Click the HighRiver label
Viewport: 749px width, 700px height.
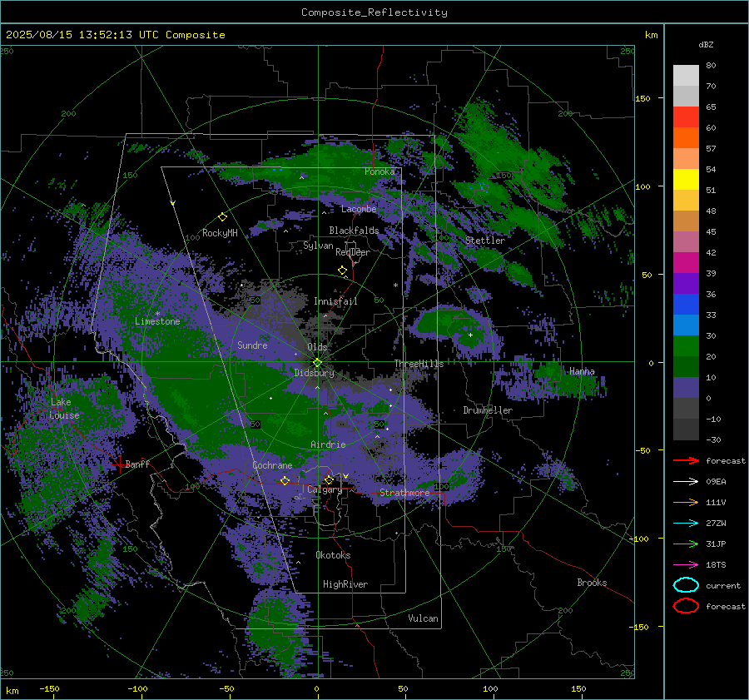345,584
